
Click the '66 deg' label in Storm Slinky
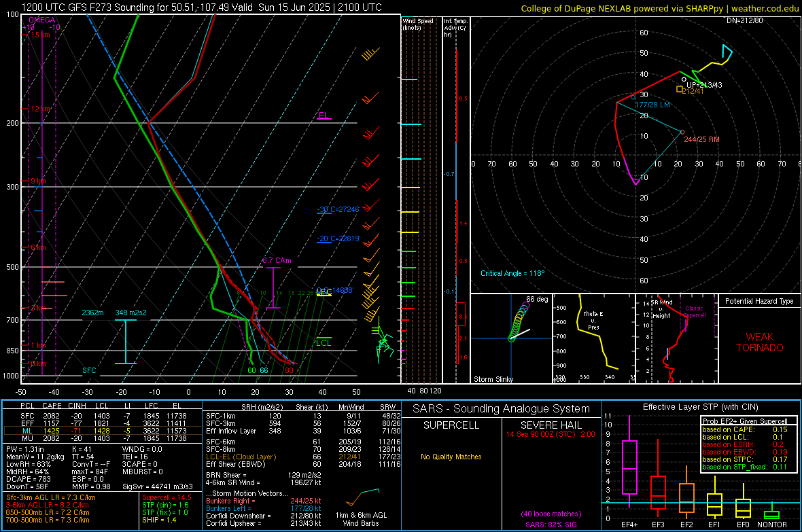pyautogui.click(x=537, y=299)
